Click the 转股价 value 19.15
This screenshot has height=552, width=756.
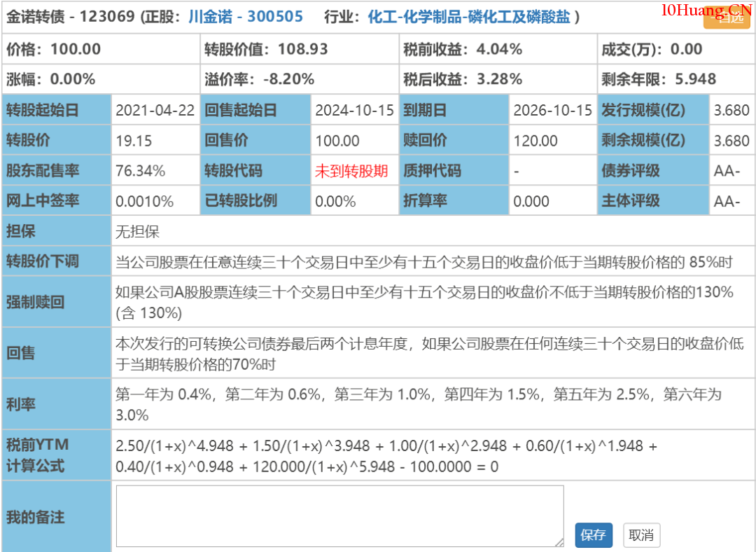[x=134, y=141]
